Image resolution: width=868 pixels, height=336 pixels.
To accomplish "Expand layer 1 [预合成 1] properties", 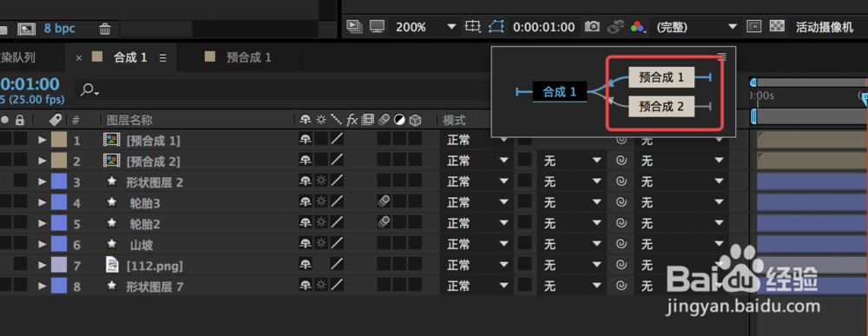I will [42, 140].
